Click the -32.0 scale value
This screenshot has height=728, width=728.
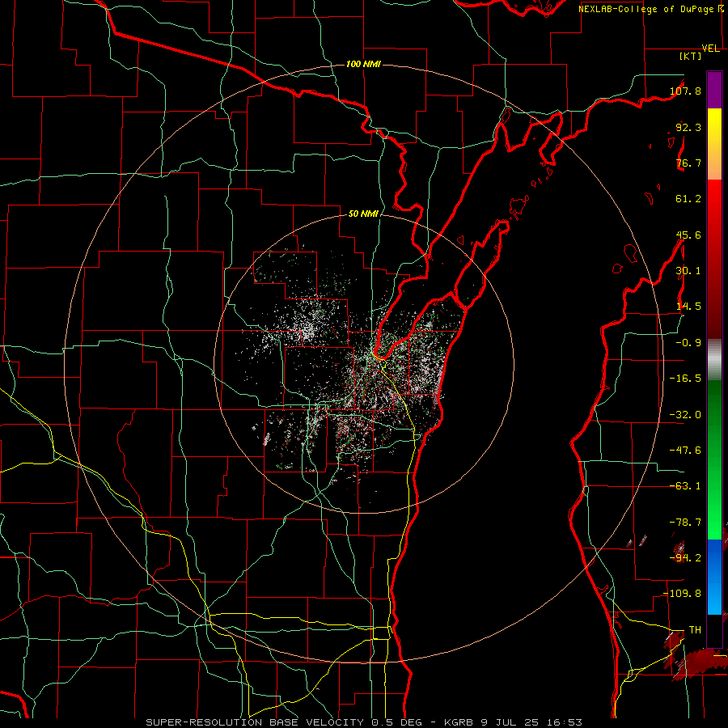[x=685, y=415]
